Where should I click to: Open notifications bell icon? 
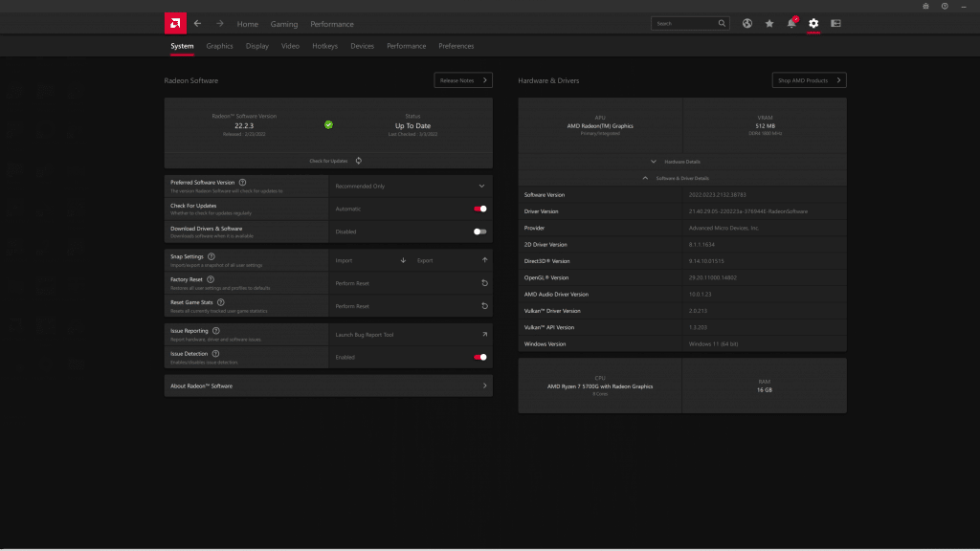(x=791, y=23)
